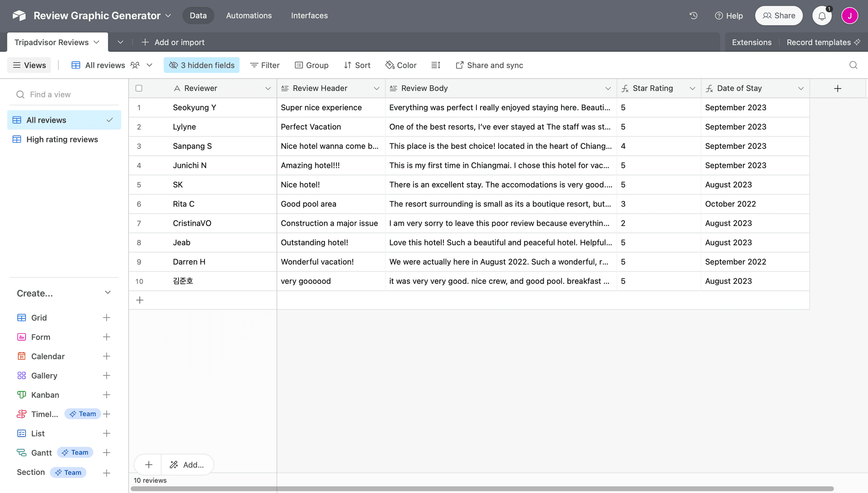Screen dimensions: 868x493
Task: Click the Add column icon at top right
Action: click(x=838, y=88)
